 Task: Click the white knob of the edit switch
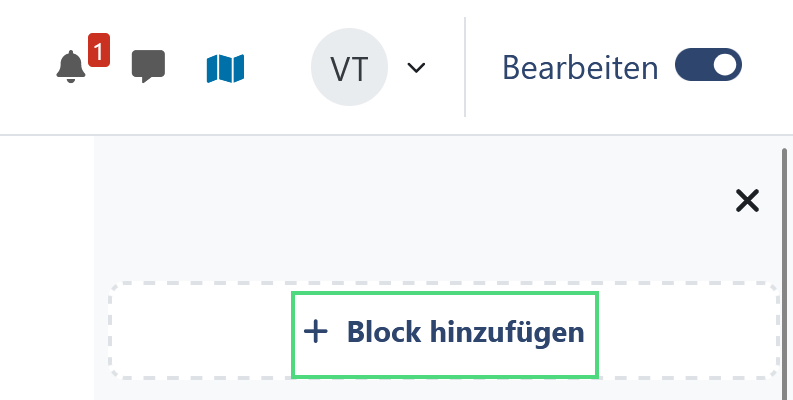pos(725,67)
